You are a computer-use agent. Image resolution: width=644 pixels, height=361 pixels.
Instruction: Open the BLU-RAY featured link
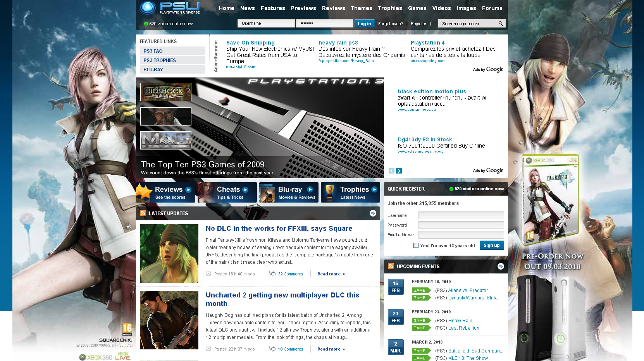click(x=172, y=69)
